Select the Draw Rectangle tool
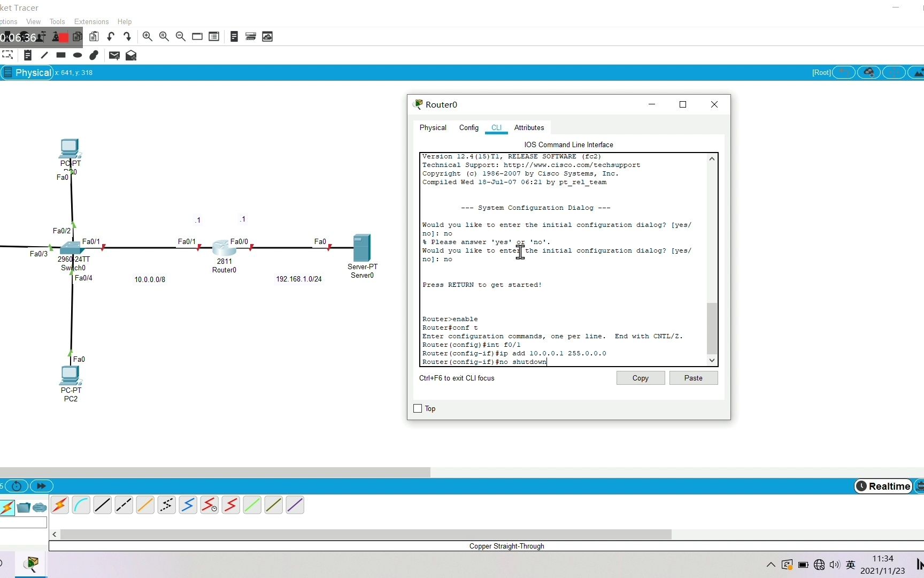Viewport: 924px width, 578px height. click(x=61, y=55)
